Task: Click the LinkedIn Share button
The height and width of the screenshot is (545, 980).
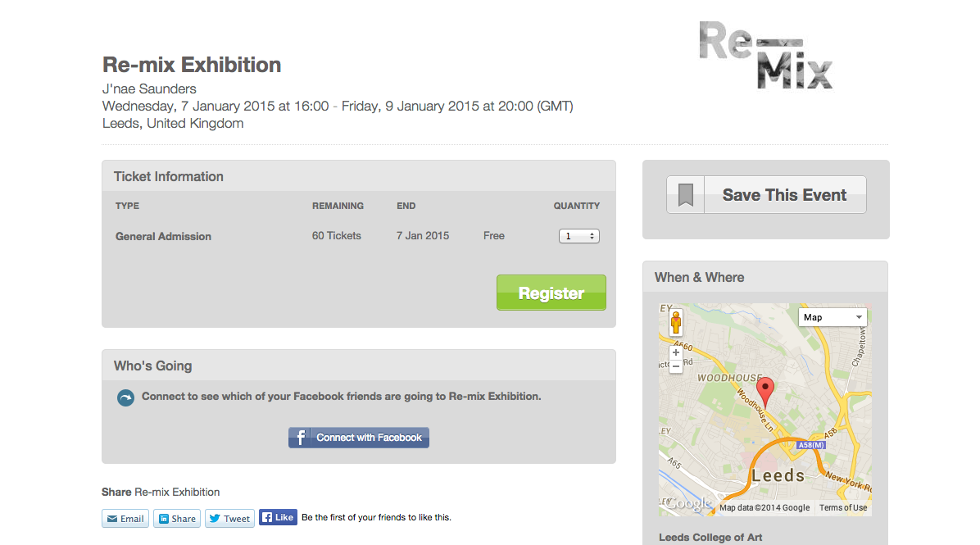Action: pyautogui.click(x=177, y=519)
